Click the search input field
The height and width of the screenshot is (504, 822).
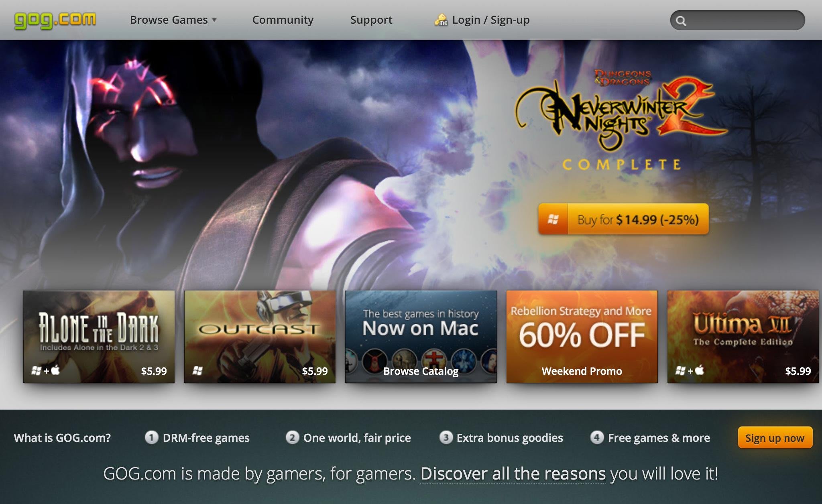tap(737, 19)
